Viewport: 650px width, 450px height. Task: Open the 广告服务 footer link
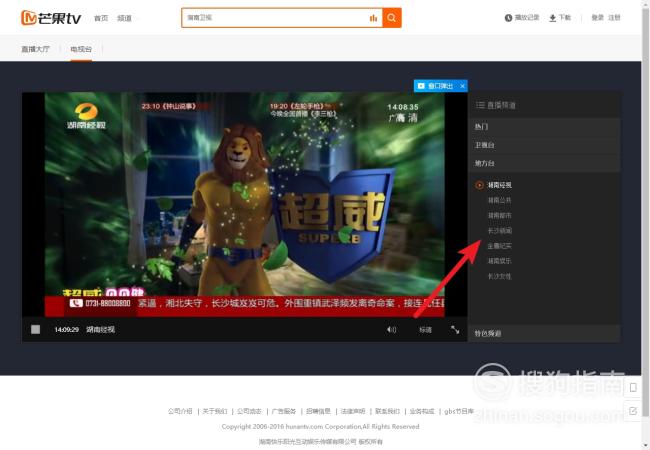[x=284, y=411]
